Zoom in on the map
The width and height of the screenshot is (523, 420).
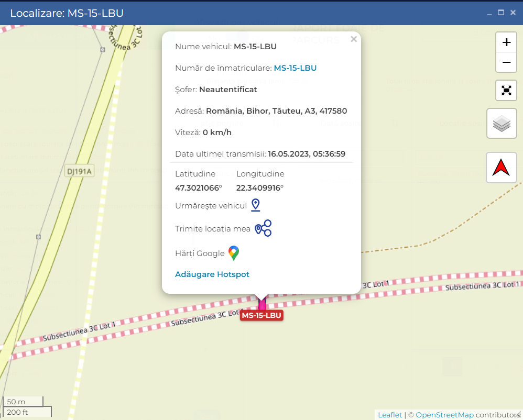pyautogui.click(x=506, y=43)
